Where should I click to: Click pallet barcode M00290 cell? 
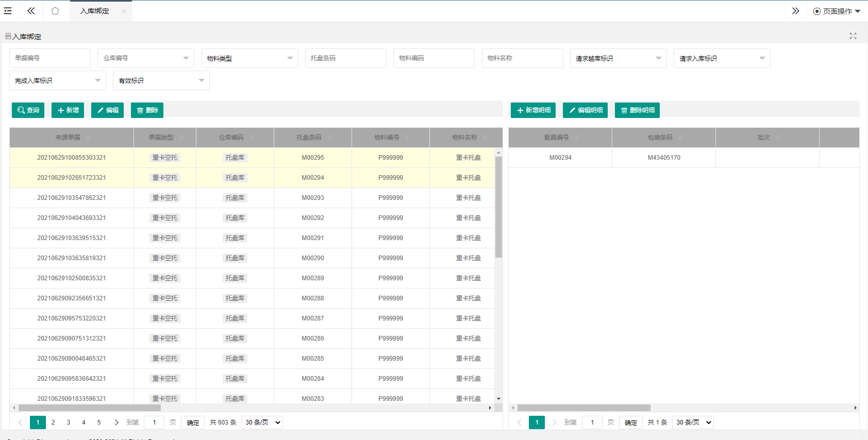313,258
